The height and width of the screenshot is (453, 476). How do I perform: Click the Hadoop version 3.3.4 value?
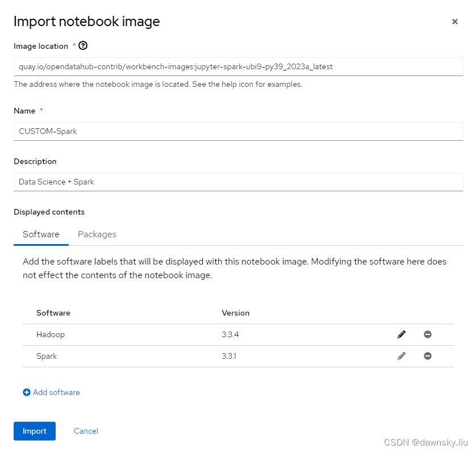pyautogui.click(x=230, y=334)
